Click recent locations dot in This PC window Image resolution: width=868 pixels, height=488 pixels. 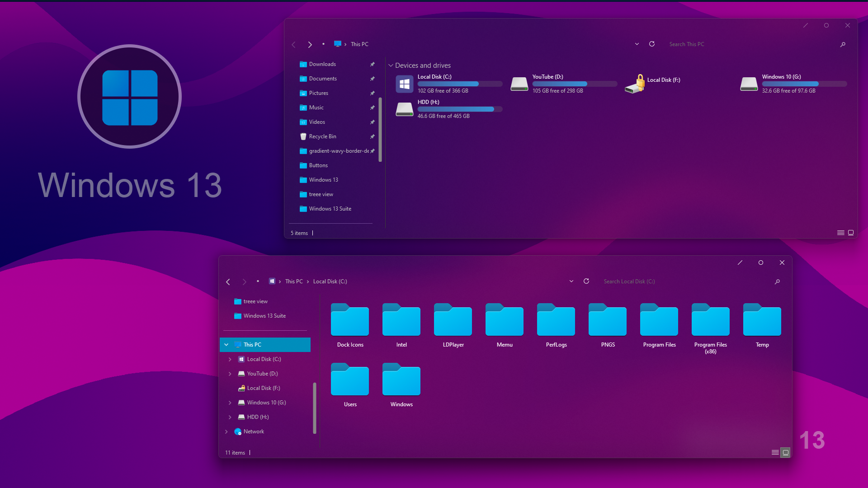point(323,44)
